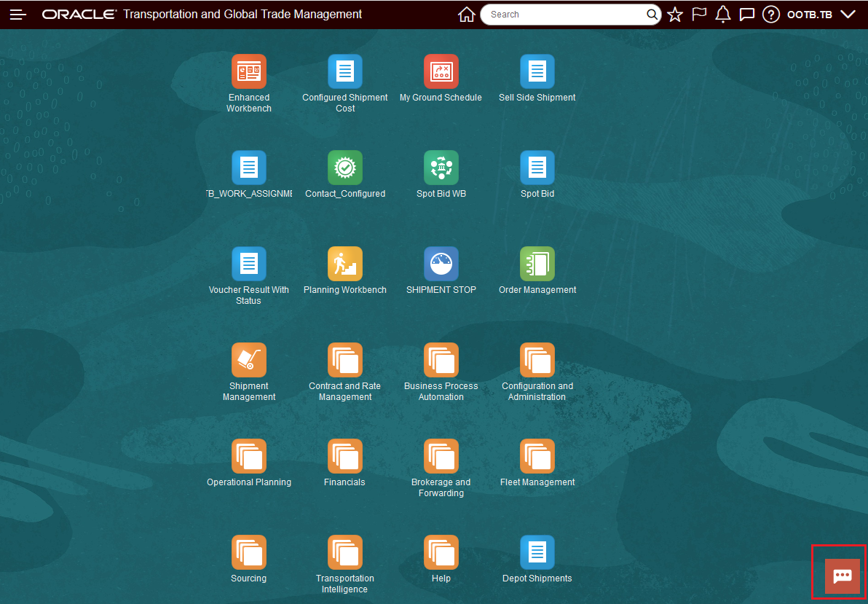The image size is (868, 604).
Task: Open notifications bell icon
Action: coord(723,15)
